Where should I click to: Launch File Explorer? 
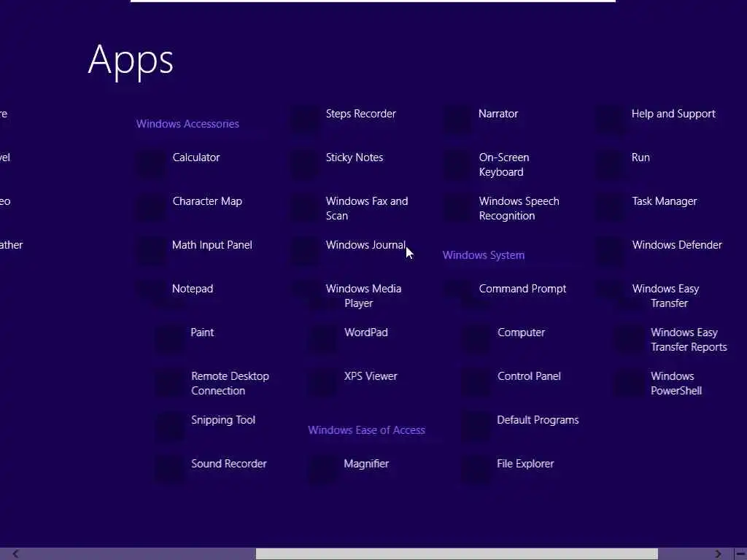[525, 464]
